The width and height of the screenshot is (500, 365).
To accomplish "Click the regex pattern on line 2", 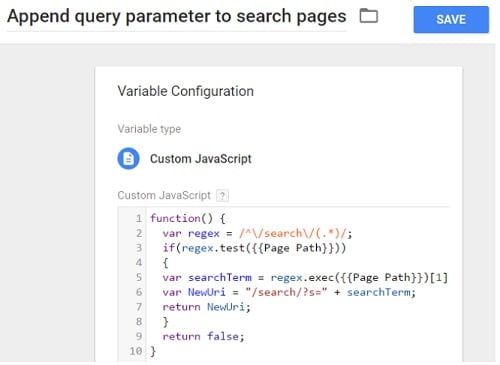I will (292, 233).
